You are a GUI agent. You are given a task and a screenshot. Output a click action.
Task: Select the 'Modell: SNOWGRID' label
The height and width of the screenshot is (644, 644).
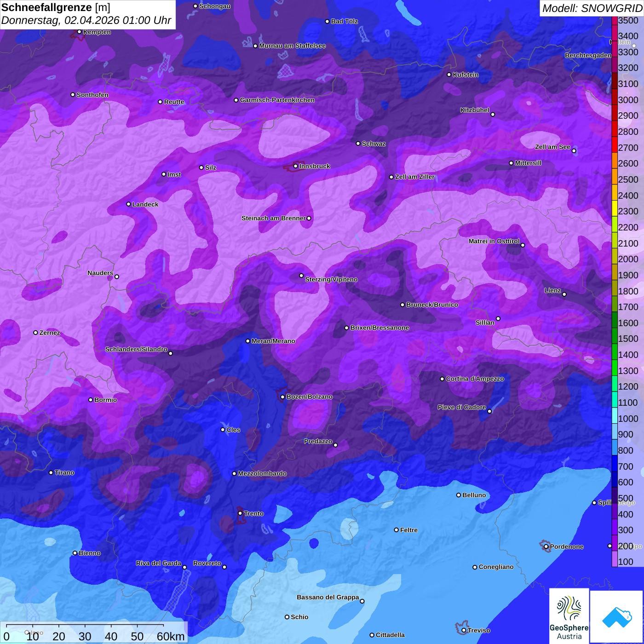point(592,8)
